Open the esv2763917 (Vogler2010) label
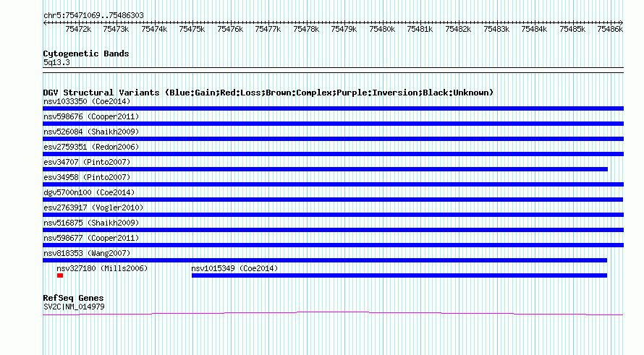 pos(93,208)
